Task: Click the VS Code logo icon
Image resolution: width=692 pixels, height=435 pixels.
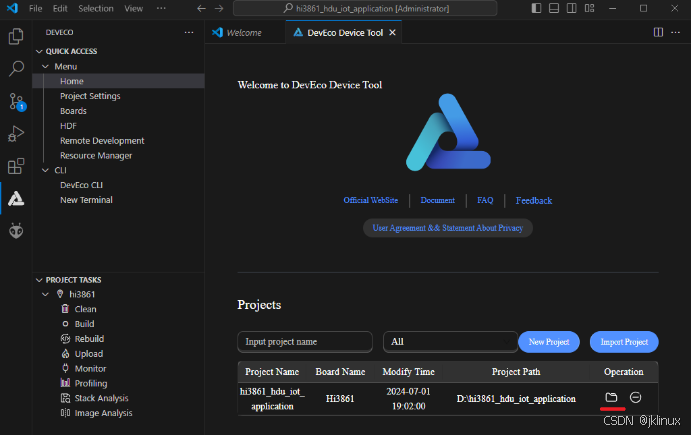Action: (x=12, y=8)
